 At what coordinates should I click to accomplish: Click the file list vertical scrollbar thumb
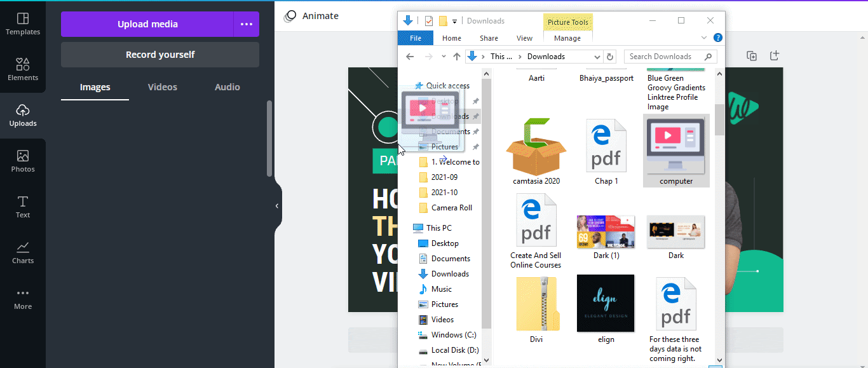(x=719, y=120)
